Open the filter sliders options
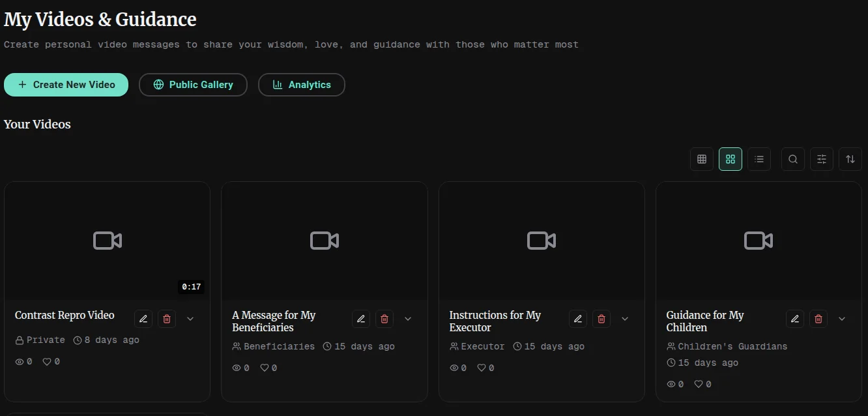868x416 pixels. 822,159
